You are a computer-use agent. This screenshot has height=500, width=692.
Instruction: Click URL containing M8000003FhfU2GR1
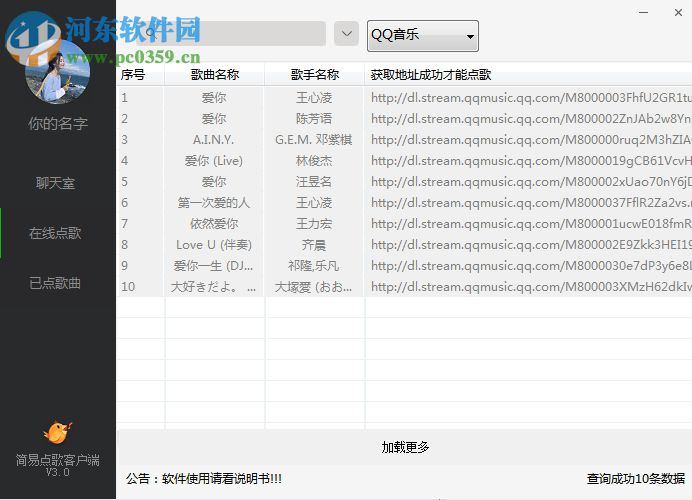(x=531, y=98)
